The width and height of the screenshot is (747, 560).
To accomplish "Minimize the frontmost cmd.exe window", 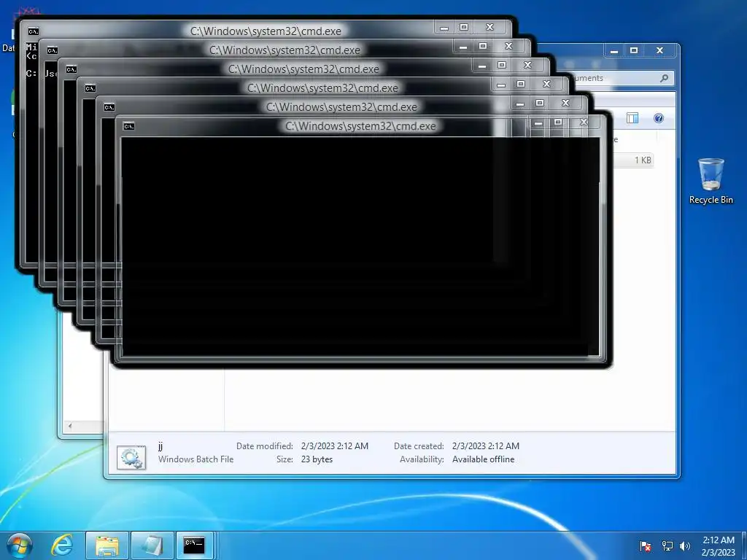I will [x=538, y=122].
